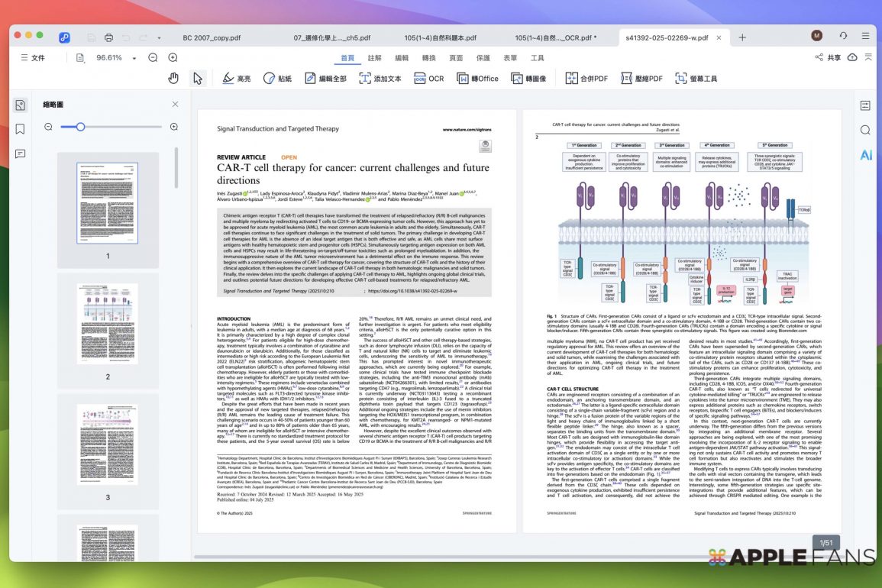Run OCR on the document
Screen dimensions: 882x588
point(428,78)
